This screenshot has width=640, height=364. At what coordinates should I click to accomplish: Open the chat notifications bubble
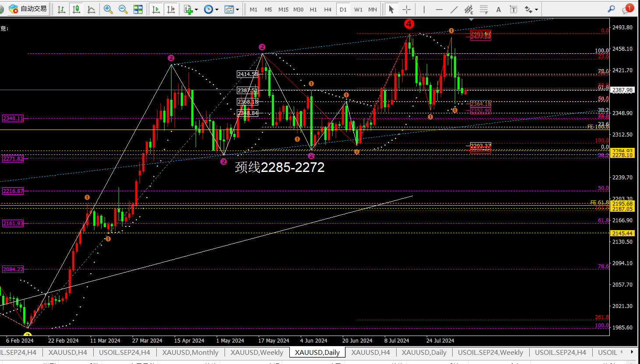[x=628, y=9]
